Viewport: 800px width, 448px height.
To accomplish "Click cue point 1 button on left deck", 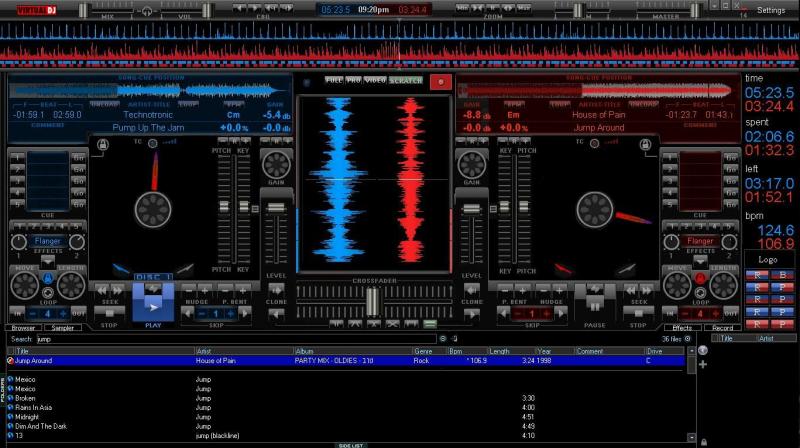I will pos(18,157).
